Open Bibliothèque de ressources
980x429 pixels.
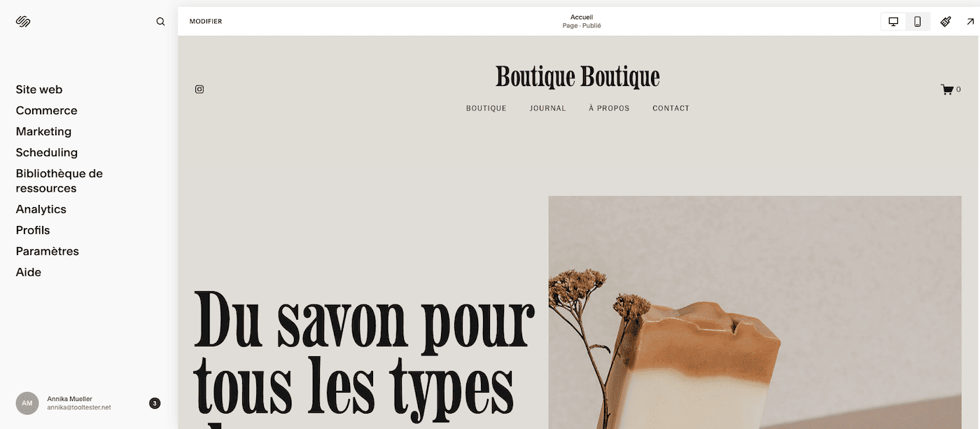(59, 181)
